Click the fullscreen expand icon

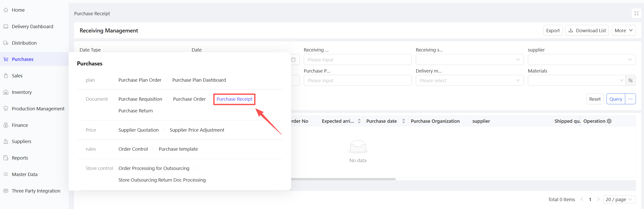click(636, 13)
